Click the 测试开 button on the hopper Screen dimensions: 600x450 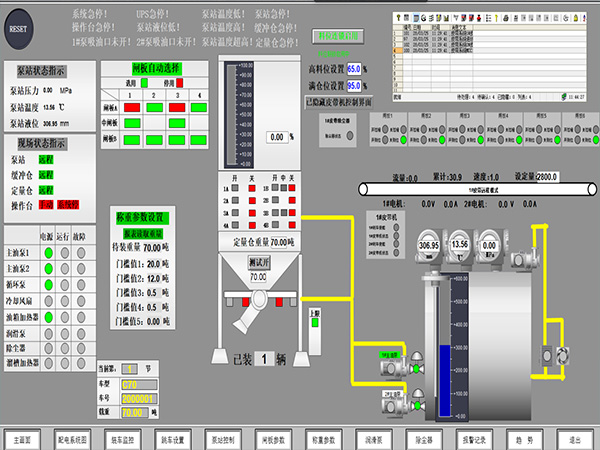coord(259,262)
